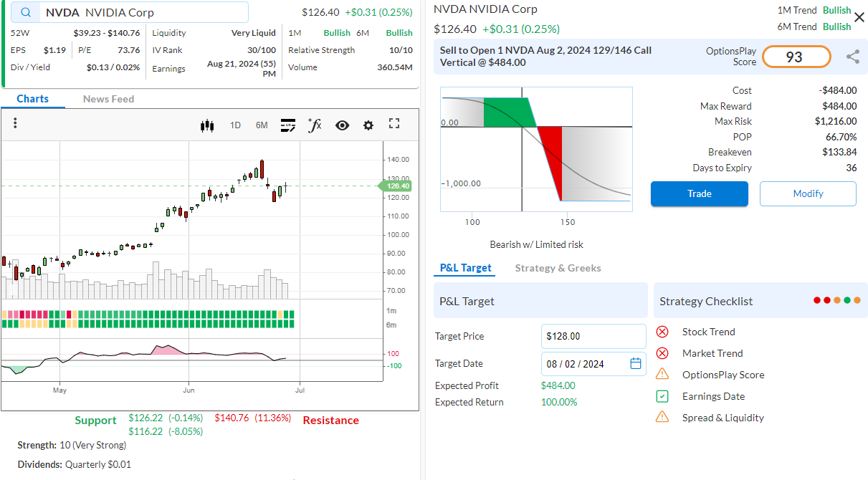Select the 6M chart range

pyautogui.click(x=262, y=125)
